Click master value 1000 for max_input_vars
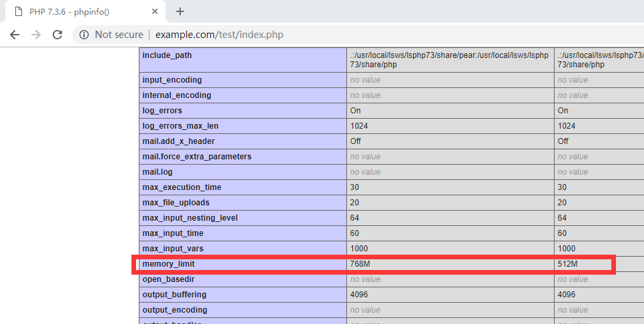Image resolution: width=644 pixels, height=324 pixels. pos(567,249)
